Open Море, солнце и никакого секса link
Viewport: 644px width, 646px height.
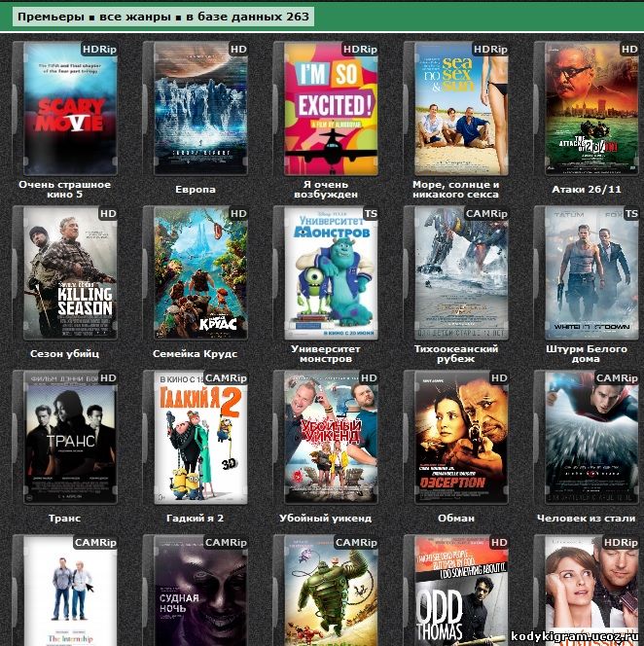tap(455, 189)
